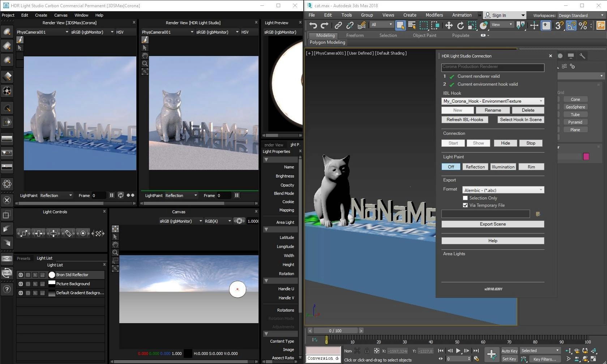The height and width of the screenshot is (364, 607).
Task: Toggle visibility of Bron Std Reflector light
Action: (x=21, y=275)
